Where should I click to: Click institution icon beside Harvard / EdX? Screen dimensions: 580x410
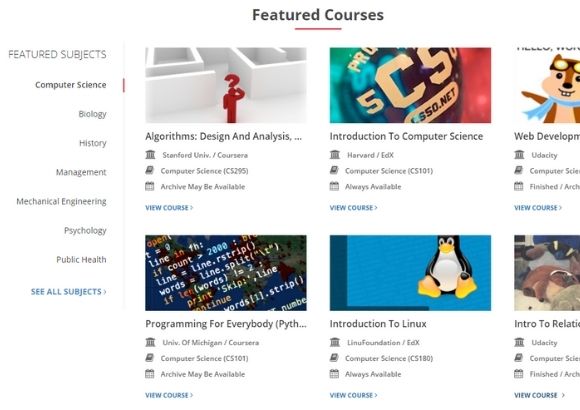coord(335,155)
